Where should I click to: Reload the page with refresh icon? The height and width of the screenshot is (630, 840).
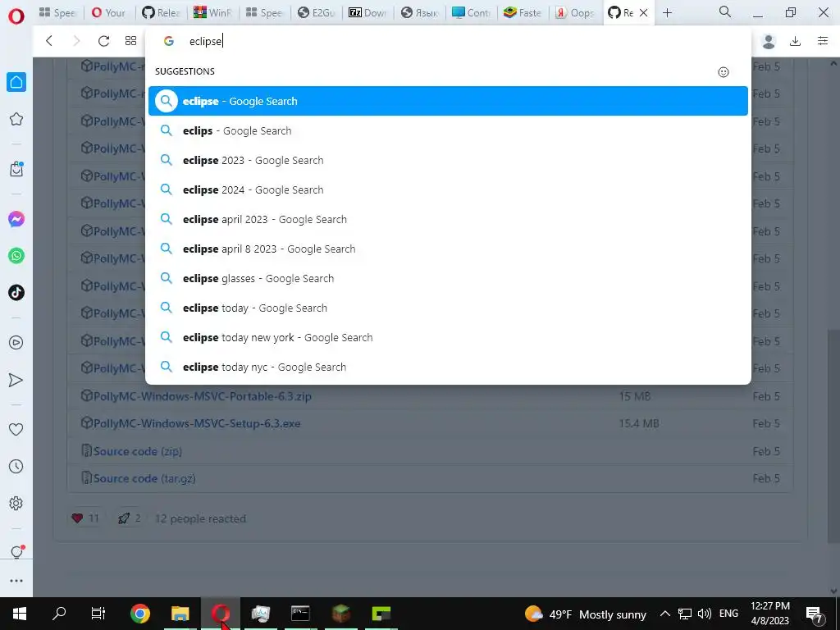(x=103, y=41)
